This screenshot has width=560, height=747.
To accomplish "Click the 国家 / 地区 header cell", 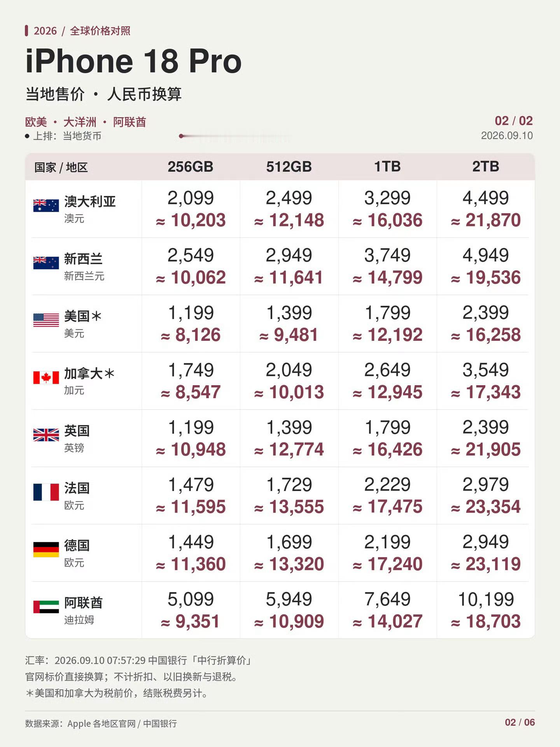I will [61, 167].
